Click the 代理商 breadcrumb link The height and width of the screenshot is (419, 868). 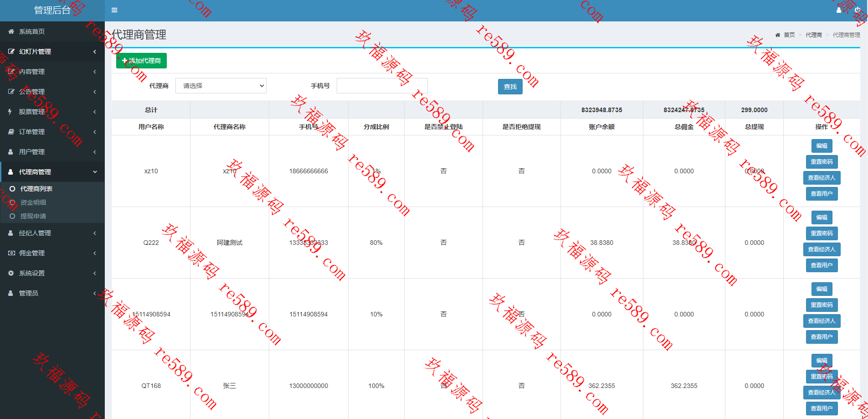pos(813,35)
